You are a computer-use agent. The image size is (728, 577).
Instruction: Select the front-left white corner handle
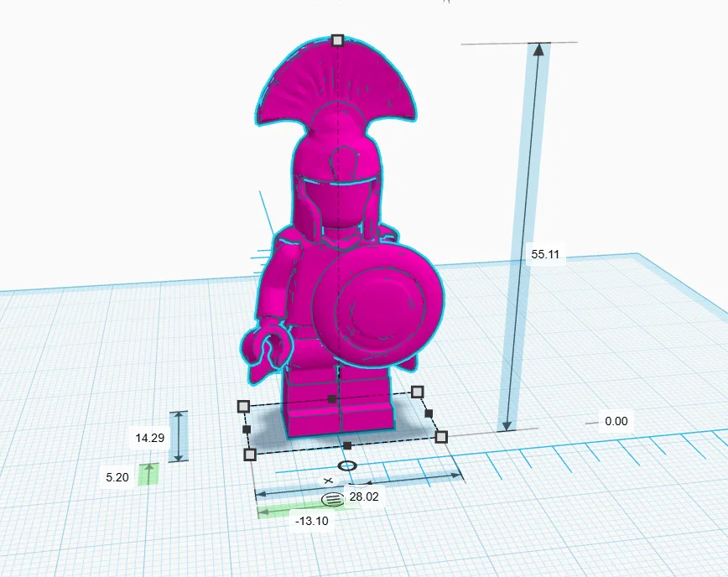pyautogui.click(x=250, y=455)
